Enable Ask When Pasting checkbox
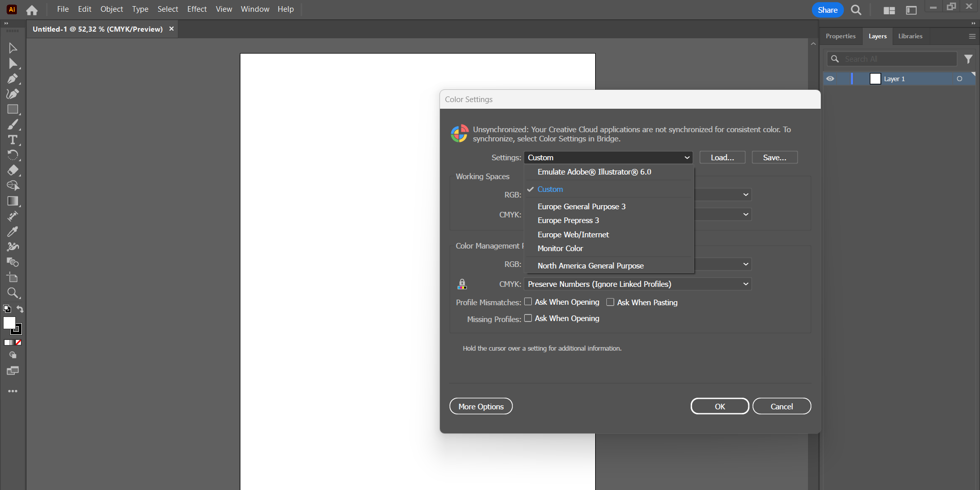The image size is (980, 490). pyautogui.click(x=610, y=302)
